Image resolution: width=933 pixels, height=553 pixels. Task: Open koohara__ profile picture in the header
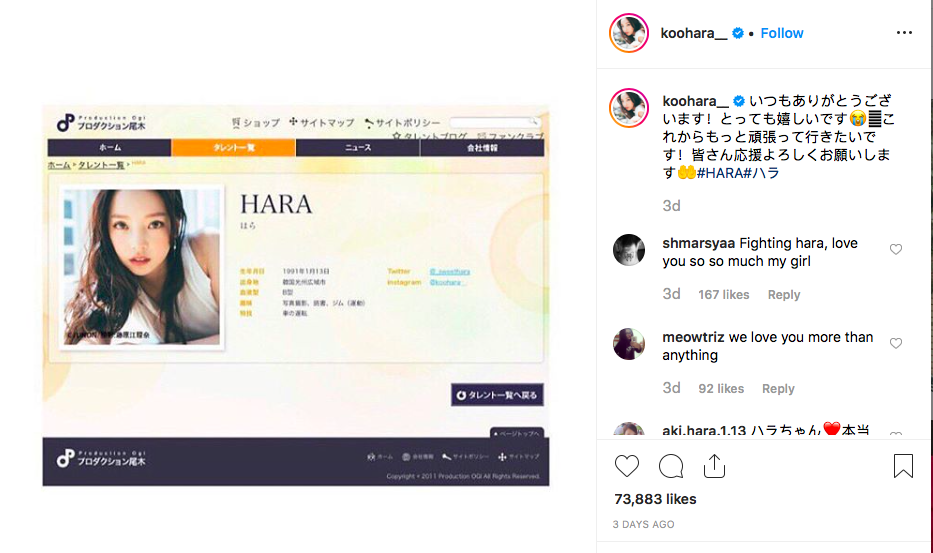(x=629, y=33)
